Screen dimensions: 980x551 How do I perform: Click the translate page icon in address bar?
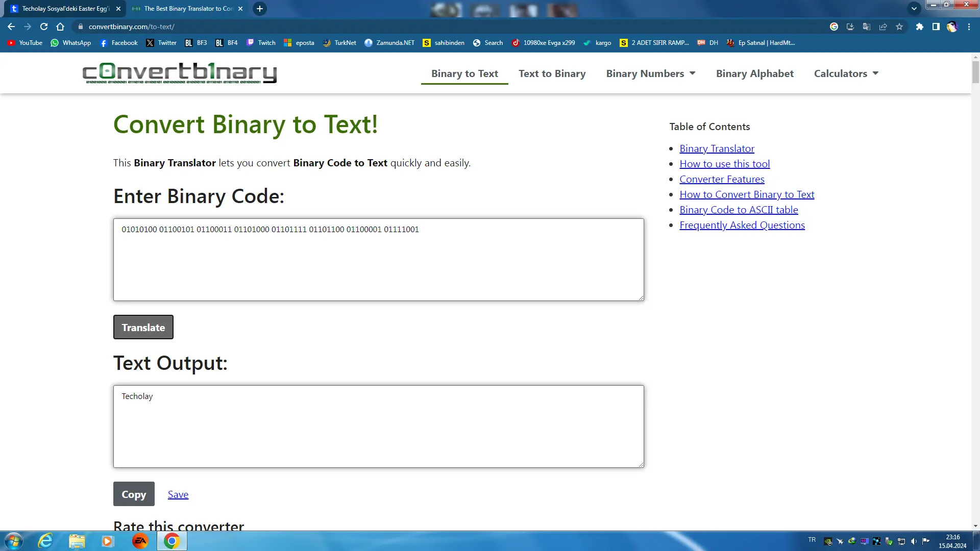pyautogui.click(x=867, y=27)
